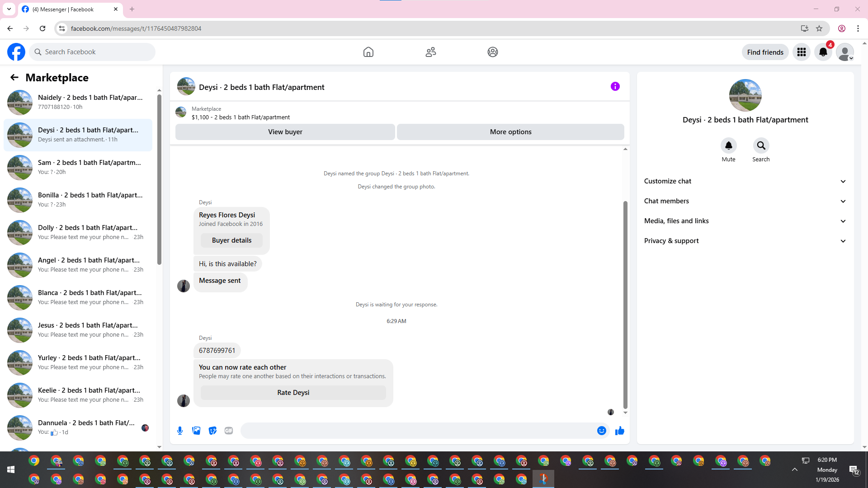The width and height of the screenshot is (868, 488).
Task: Click the microphone voice clip icon
Action: coord(180,431)
